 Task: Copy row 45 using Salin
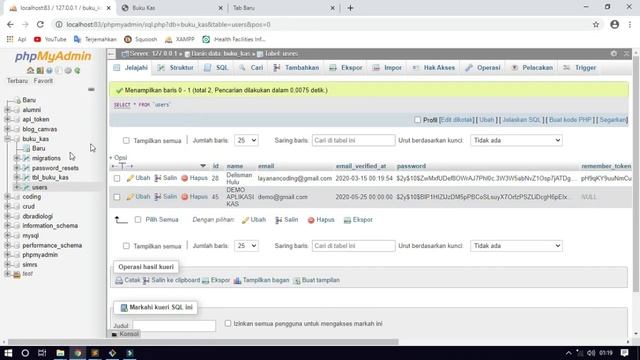click(x=165, y=197)
